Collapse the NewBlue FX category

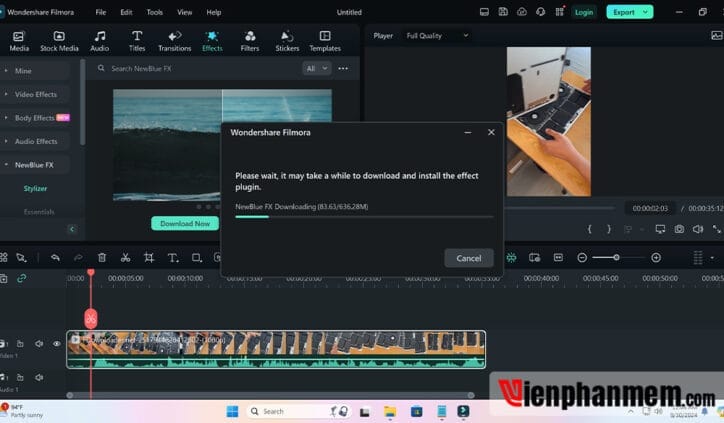pos(34,165)
